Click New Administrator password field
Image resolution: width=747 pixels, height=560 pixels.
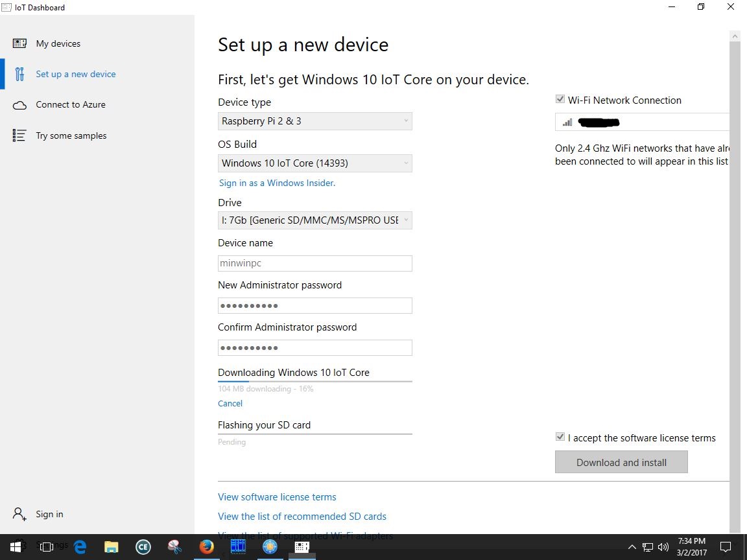coord(315,306)
